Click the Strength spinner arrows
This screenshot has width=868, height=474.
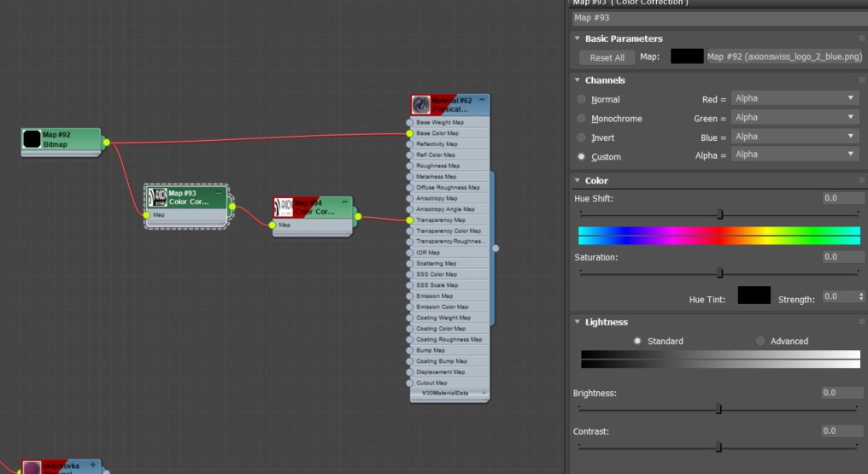tap(861, 296)
